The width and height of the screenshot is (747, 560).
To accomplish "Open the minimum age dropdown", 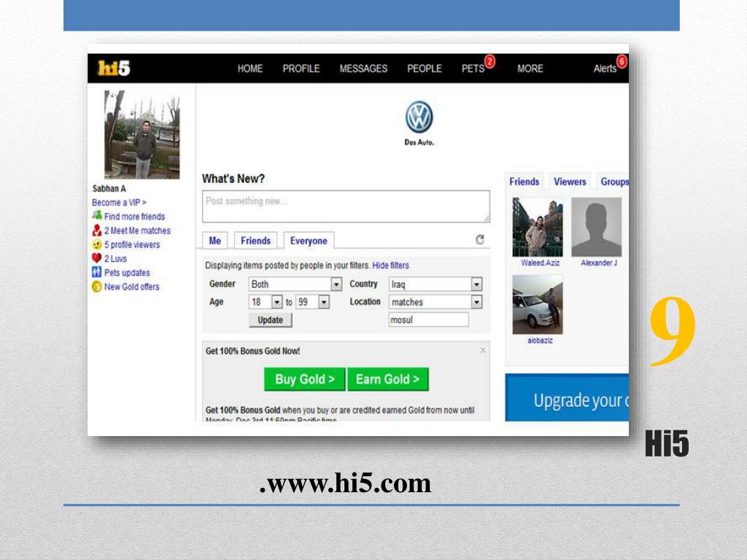I will tap(276, 302).
